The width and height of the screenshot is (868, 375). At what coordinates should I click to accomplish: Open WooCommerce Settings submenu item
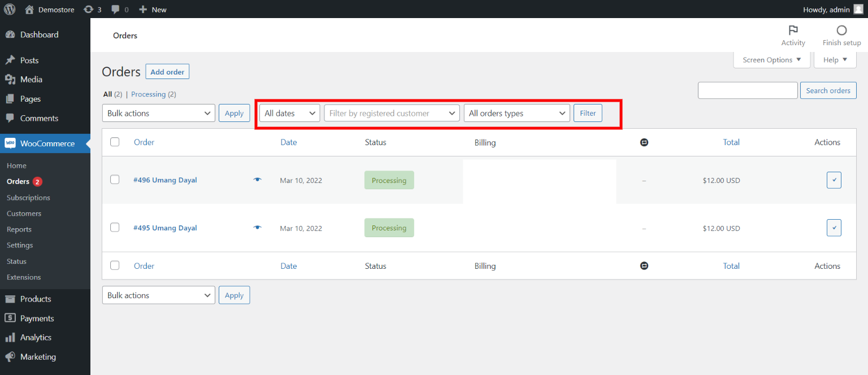pyautogui.click(x=20, y=245)
